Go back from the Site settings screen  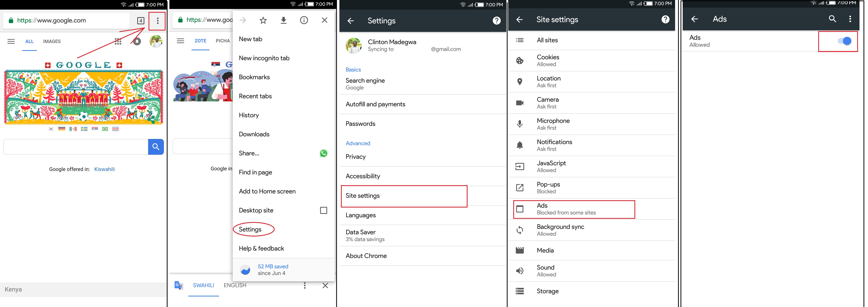click(x=520, y=19)
